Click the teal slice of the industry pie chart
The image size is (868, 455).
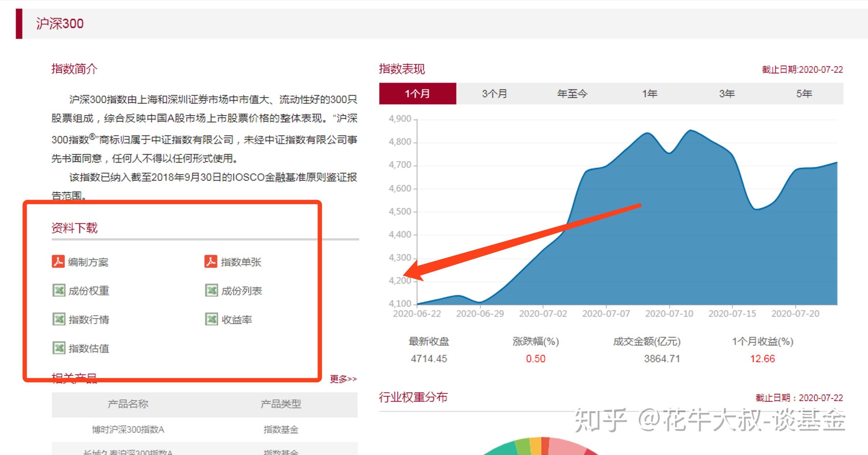(x=502, y=449)
